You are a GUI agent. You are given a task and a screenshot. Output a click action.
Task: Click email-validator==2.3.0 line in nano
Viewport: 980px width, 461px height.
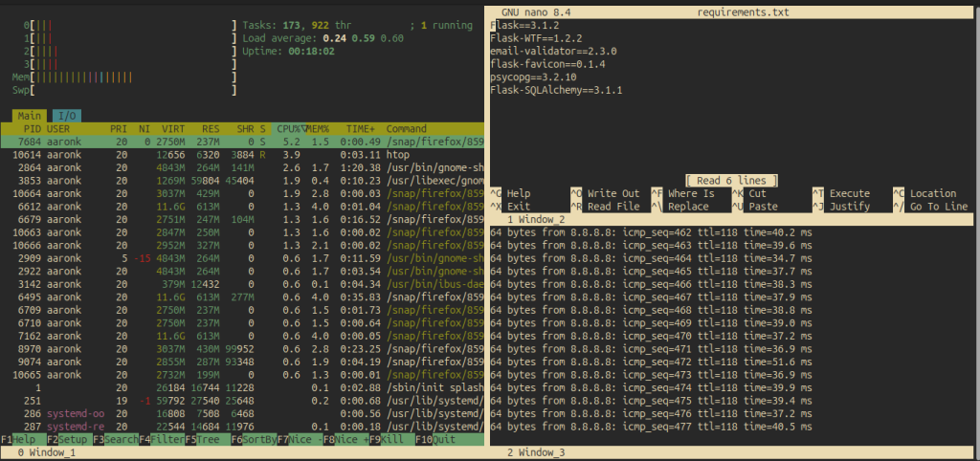554,52
